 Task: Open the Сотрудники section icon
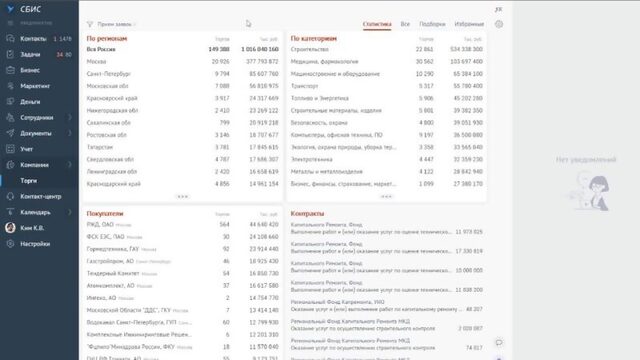tap(10, 118)
